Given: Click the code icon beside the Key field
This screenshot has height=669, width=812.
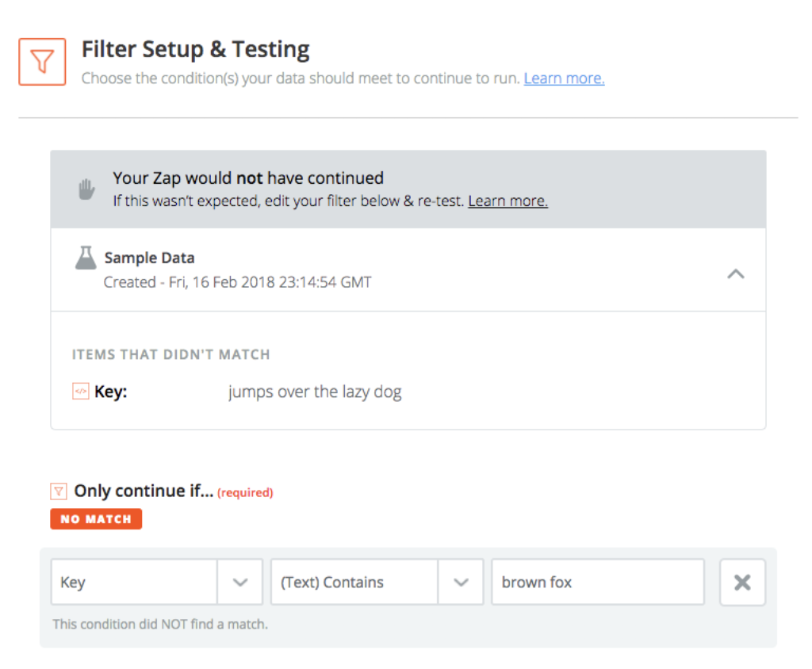Looking at the screenshot, I should point(80,391).
